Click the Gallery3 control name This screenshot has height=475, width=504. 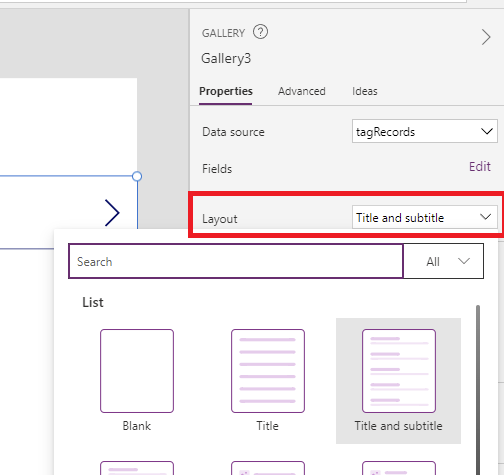pyautogui.click(x=226, y=58)
